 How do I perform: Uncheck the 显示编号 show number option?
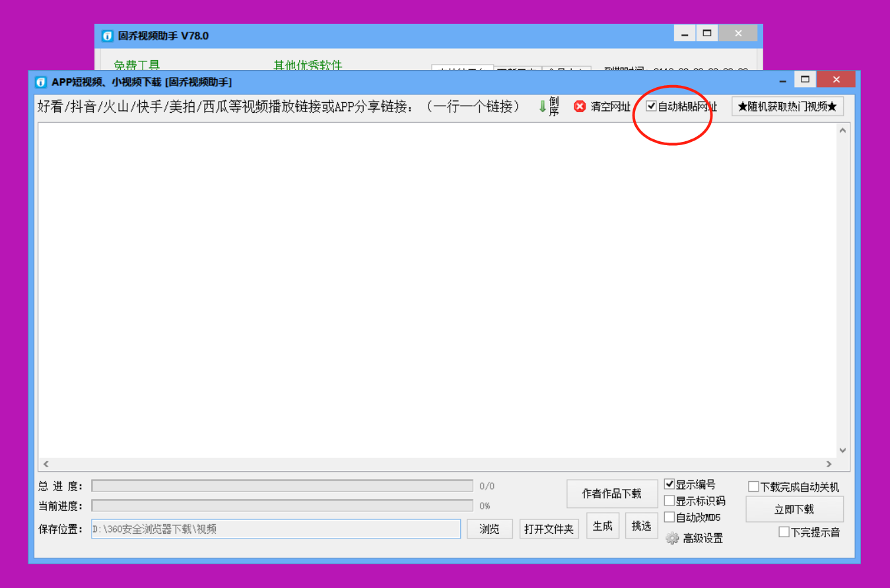669,484
